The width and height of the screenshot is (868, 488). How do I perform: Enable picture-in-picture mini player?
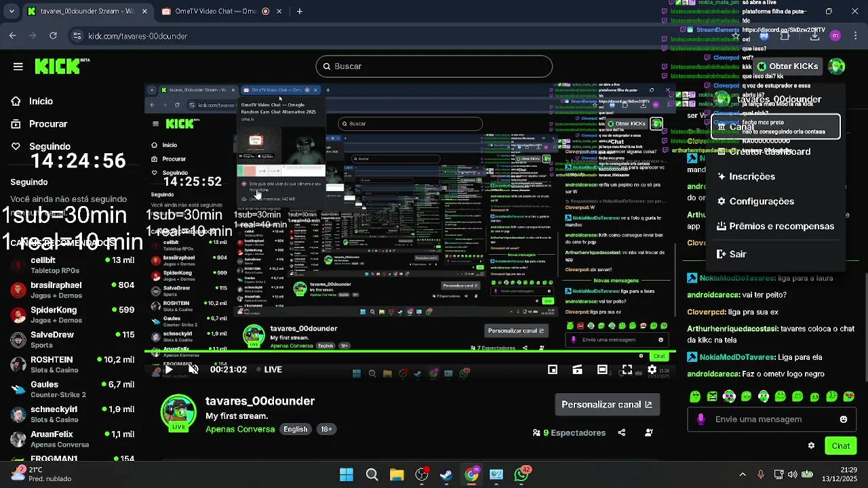pyautogui.click(x=553, y=369)
